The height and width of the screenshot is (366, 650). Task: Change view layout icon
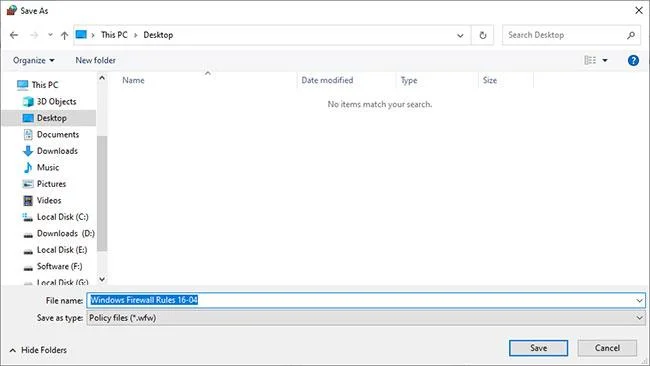point(590,61)
